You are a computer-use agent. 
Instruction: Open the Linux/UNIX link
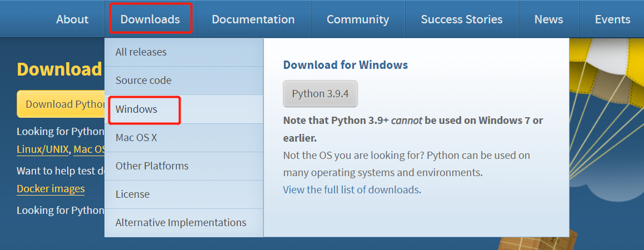tap(43, 149)
